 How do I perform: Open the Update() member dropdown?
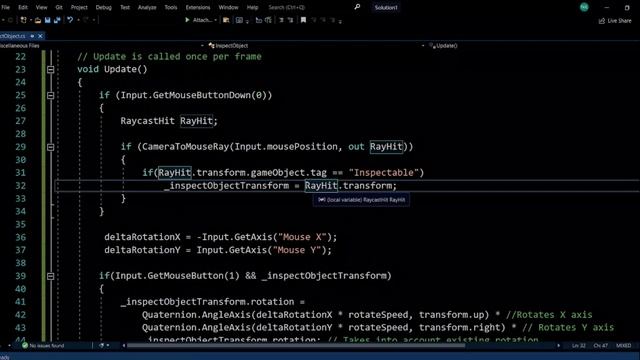443,46
